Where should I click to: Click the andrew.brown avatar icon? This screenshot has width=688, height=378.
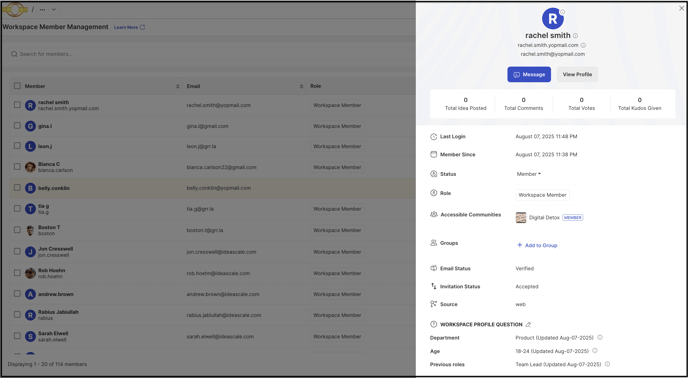(x=30, y=294)
